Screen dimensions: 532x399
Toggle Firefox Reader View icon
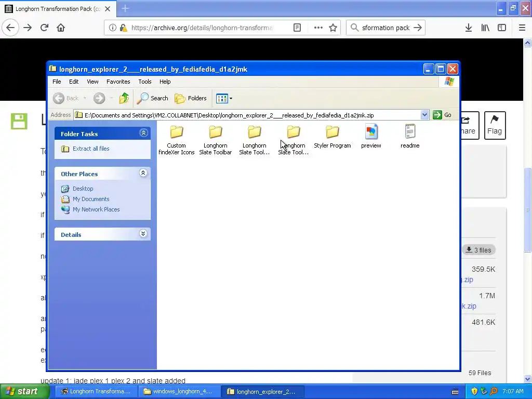297,28
